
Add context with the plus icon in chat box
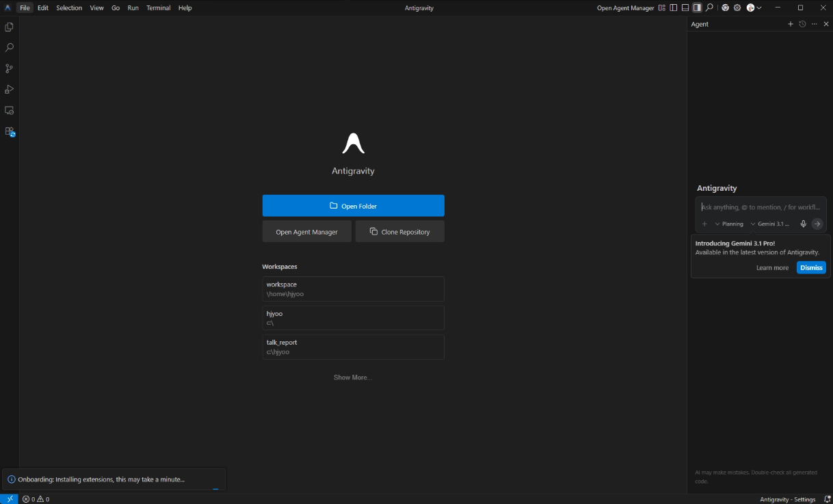(x=704, y=224)
